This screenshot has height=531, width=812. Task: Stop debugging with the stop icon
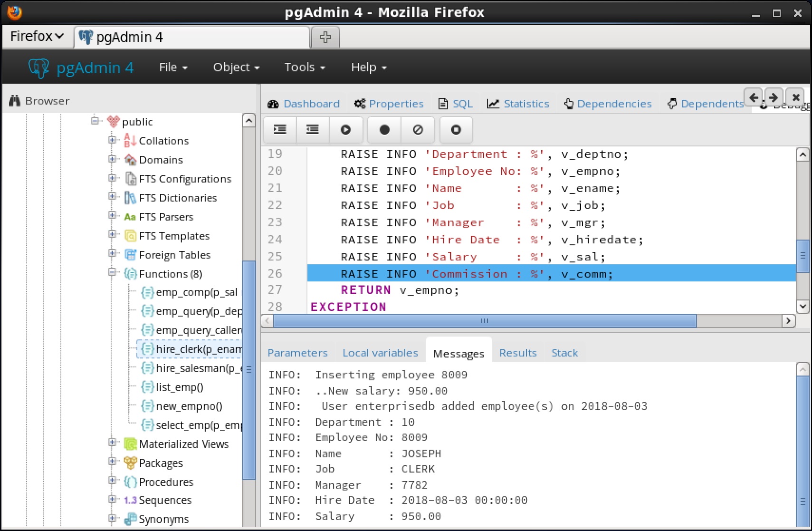(456, 130)
